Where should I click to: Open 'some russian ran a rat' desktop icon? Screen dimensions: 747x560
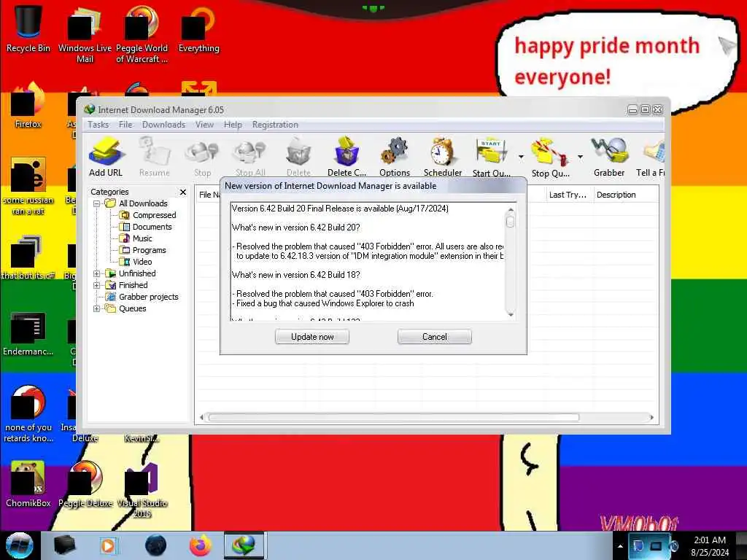(x=28, y=187)
